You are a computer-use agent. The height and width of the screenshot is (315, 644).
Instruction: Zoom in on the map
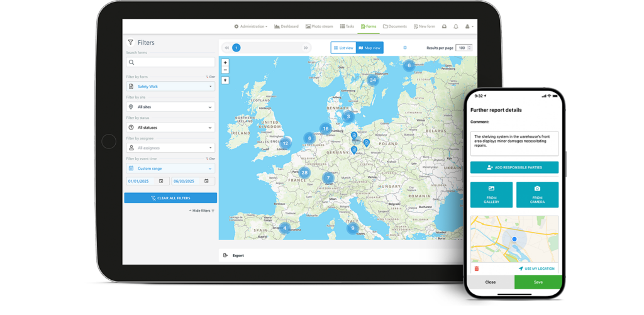[x=225, y=63]
